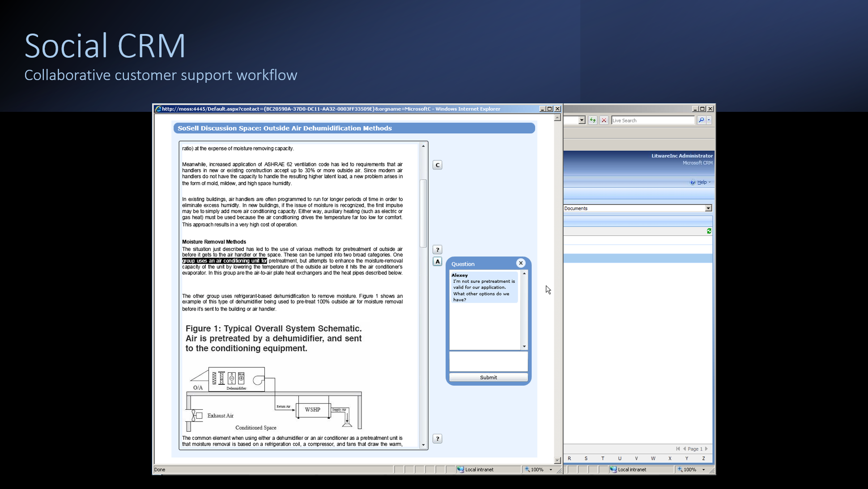Click the green refresh icon in the CRM grid
The height and width of the screenshot is (489, 868).
point(709,231)
